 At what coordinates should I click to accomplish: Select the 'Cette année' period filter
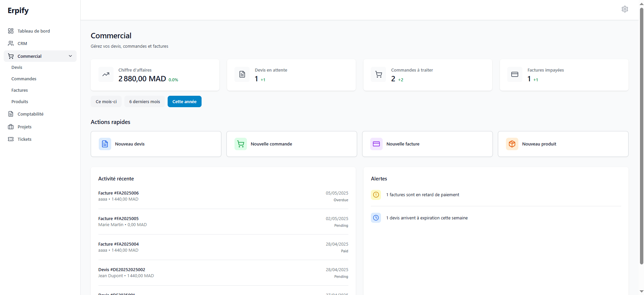coord(184,101)
